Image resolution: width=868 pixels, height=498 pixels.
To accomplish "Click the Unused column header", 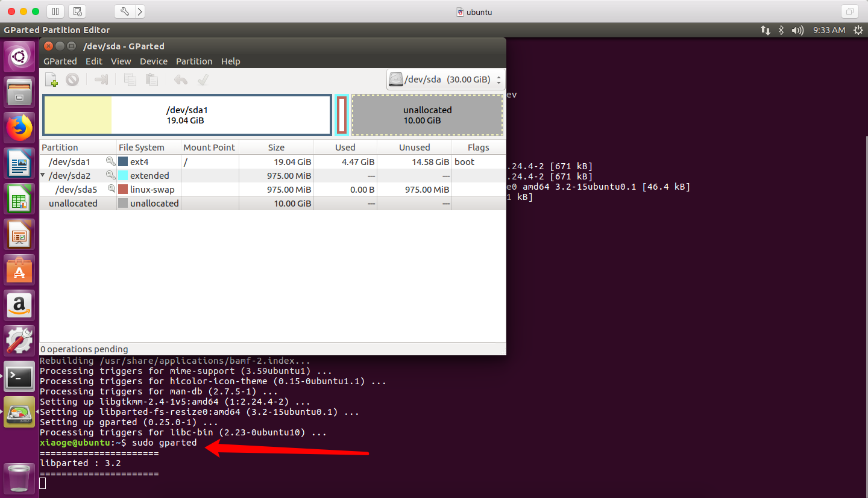I will [x=414, y=148].
